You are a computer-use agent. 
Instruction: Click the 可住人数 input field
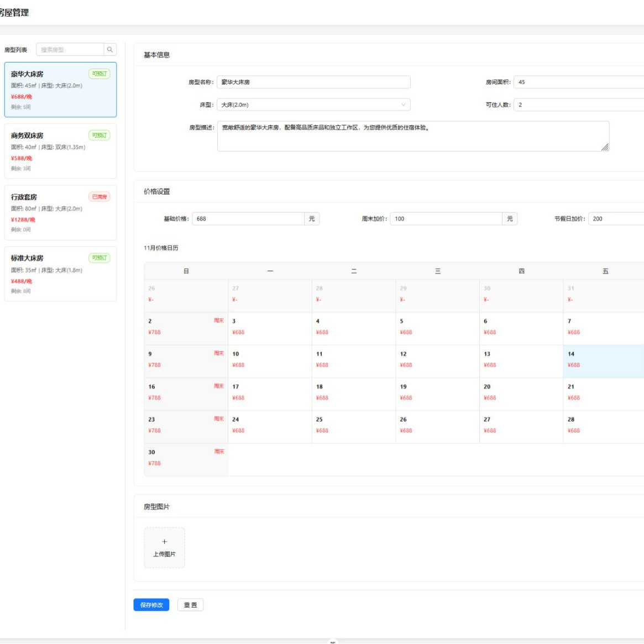578,105
